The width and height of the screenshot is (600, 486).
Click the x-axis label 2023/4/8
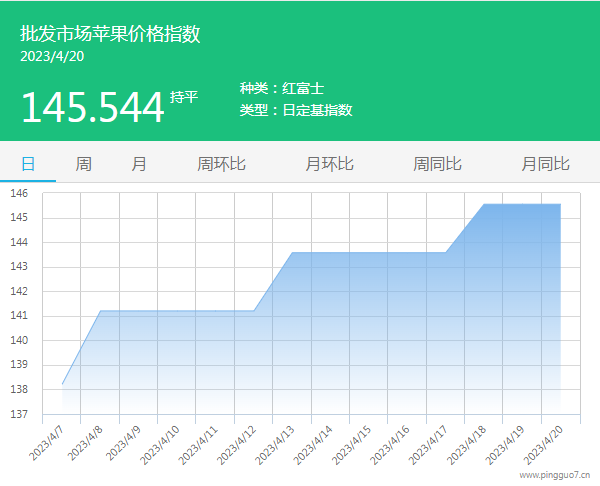pyautogui.click(x=85, y=444)
